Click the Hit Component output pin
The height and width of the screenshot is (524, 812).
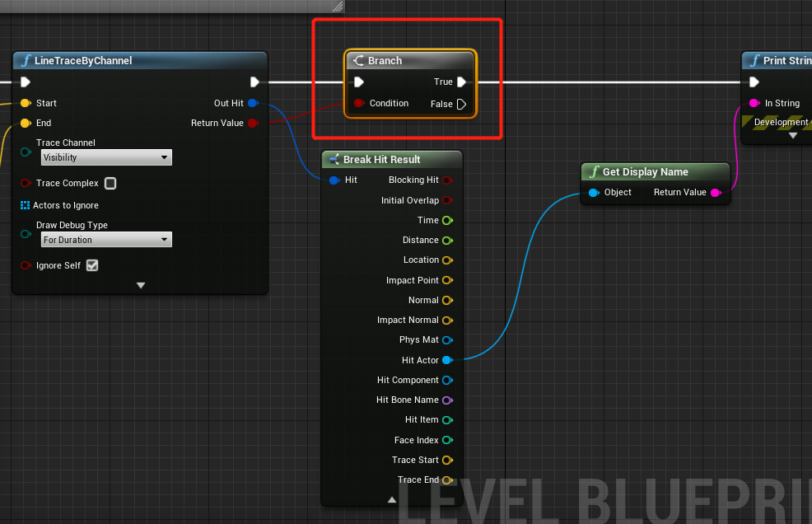[447, 380]
